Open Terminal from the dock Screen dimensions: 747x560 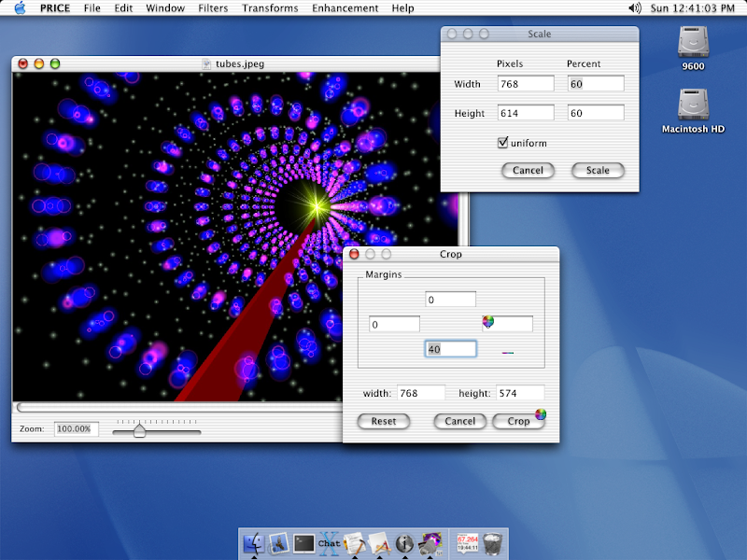click(x=303, y=543)
